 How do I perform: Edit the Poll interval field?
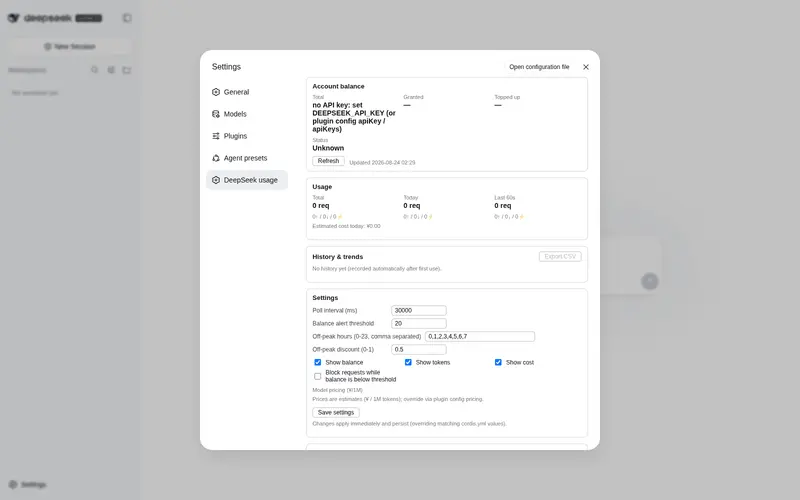coord(419,310)
